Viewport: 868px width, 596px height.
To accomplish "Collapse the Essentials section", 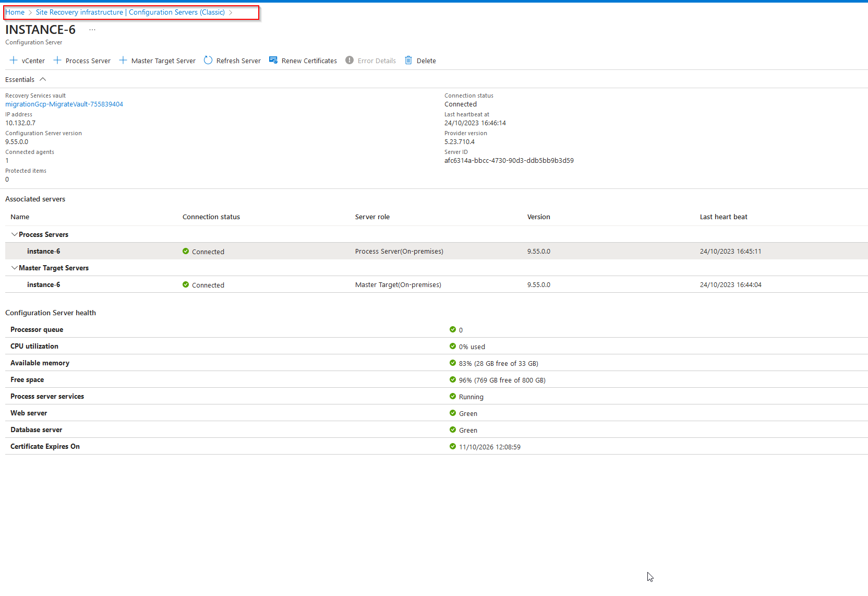I will (42, 79).
